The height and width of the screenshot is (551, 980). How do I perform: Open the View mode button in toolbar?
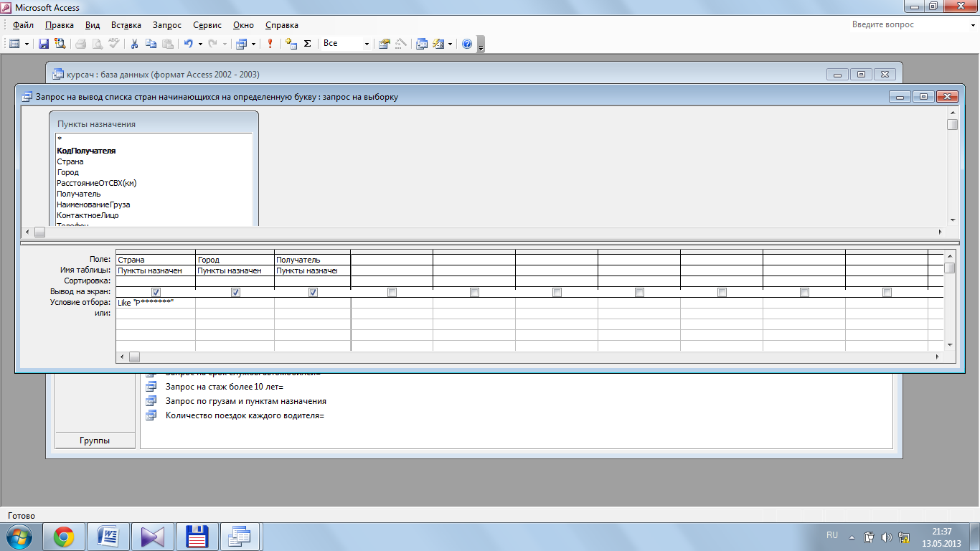14,44
